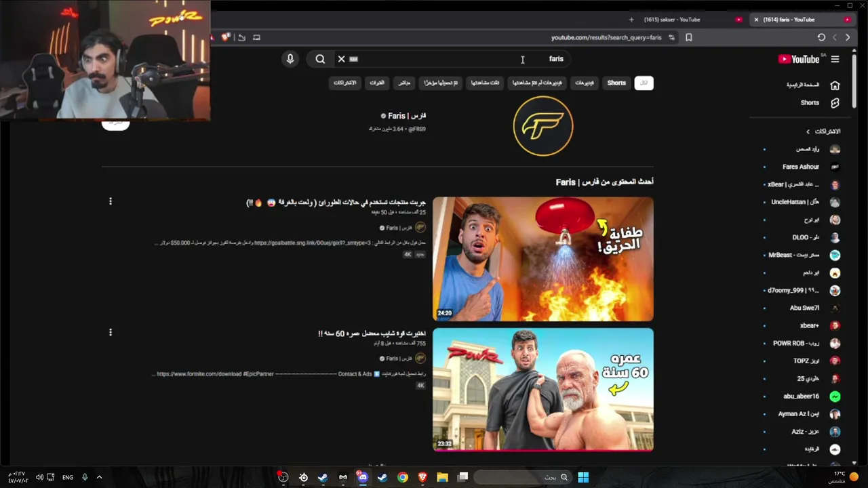Open Steam icon next to Chrome

[x=382, y=477]
